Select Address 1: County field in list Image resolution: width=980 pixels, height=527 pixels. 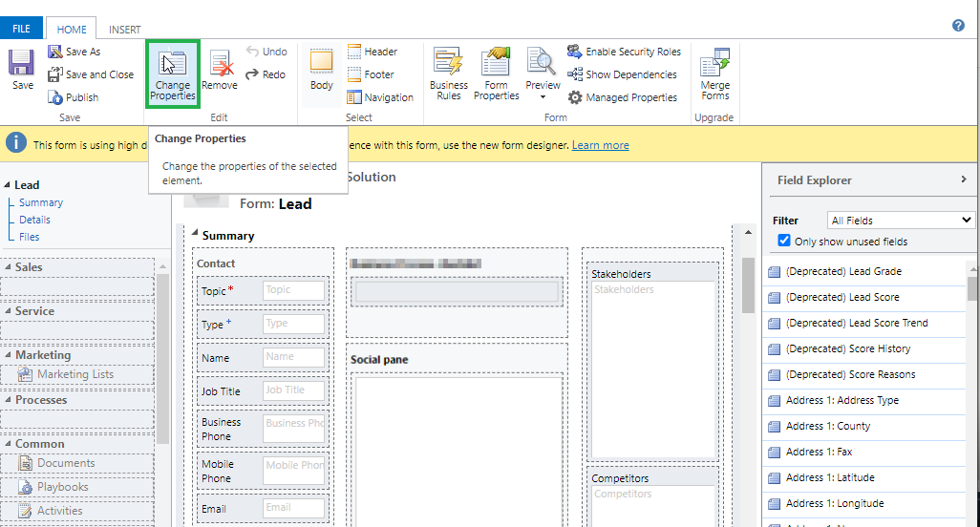click(x=827, y=426)
